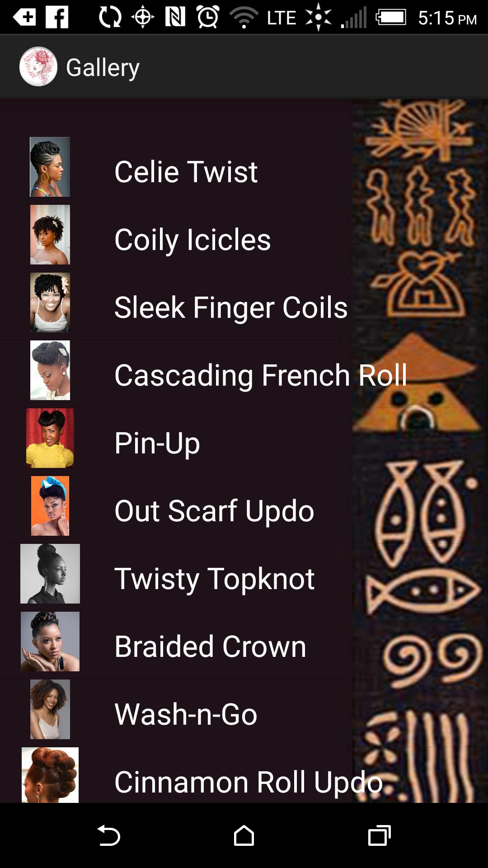
Task: Tap the Pin-Up thumbnail with yellow top
Action: (50, 438)
